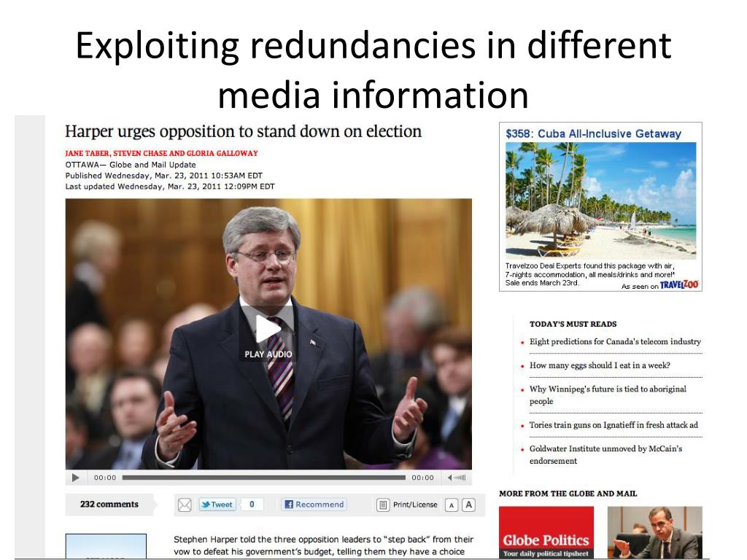Viewport: 747px width, 560px height.
Task: Click the Print/License page icon
Action: click(383, 505)
